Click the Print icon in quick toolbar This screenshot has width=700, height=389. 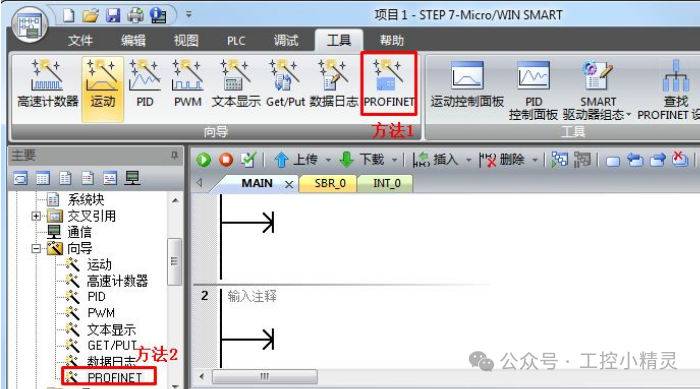135,16
